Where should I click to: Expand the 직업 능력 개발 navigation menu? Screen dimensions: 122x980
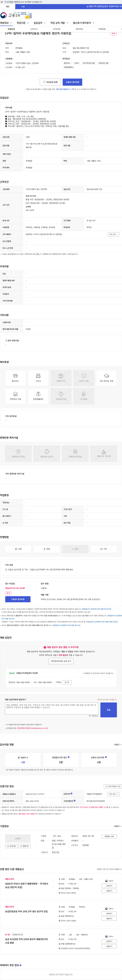(x=59, y=23)
